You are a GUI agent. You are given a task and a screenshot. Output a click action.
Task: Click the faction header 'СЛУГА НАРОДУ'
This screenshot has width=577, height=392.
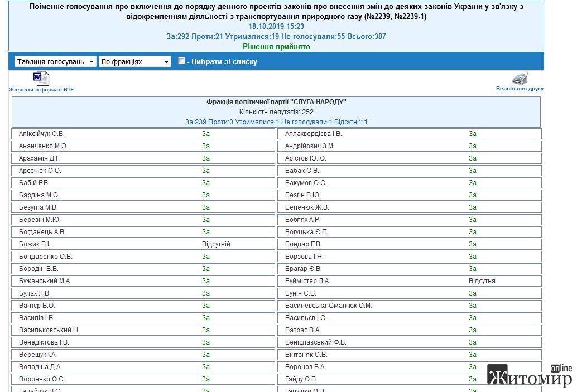pos(276,102)
